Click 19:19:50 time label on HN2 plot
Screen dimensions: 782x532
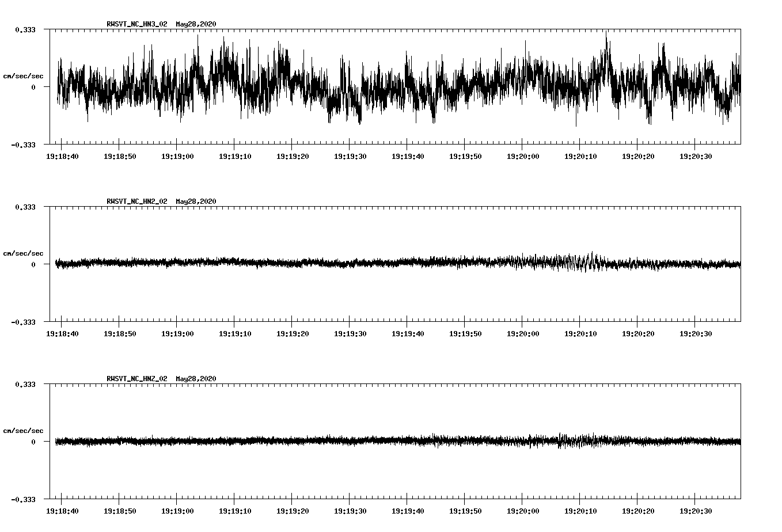(x=465, y=334)
